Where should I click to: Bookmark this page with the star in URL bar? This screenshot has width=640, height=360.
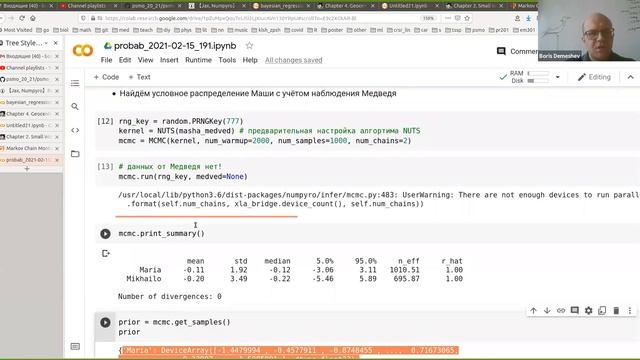coord(467,18)
